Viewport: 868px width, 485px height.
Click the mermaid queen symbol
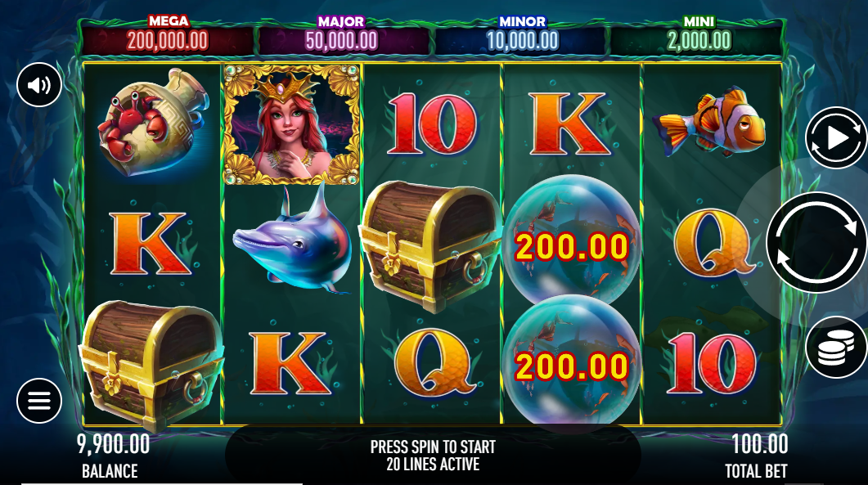pyautogui.click(x=291, y=124)
